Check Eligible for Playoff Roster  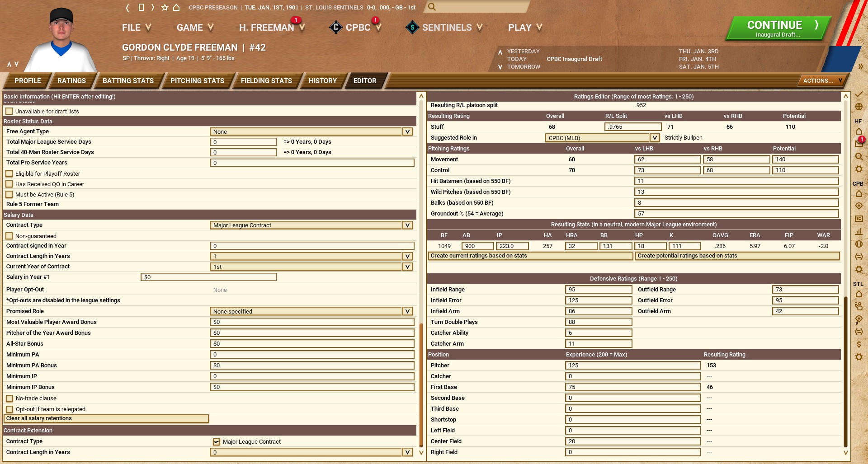point(9,173)
